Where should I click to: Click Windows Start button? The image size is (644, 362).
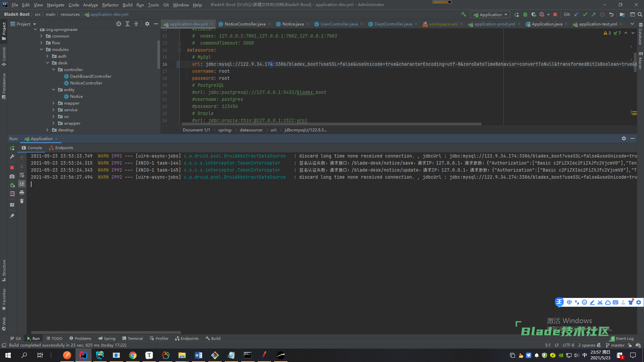coord(8,355)
